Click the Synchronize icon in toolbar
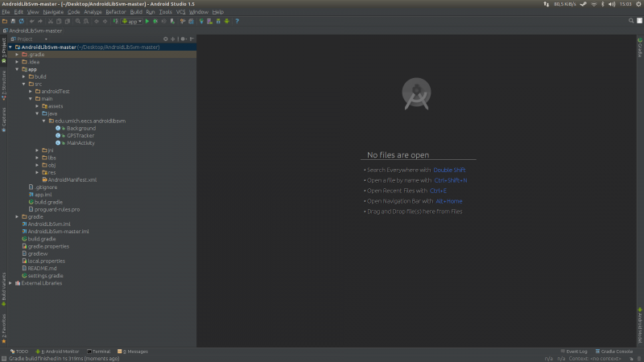 pos(20,21)
